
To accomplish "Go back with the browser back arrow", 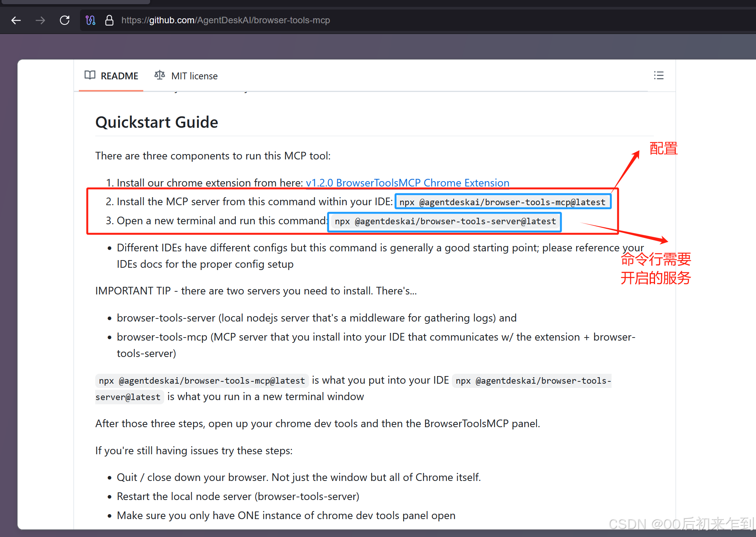I will point(16,20).
